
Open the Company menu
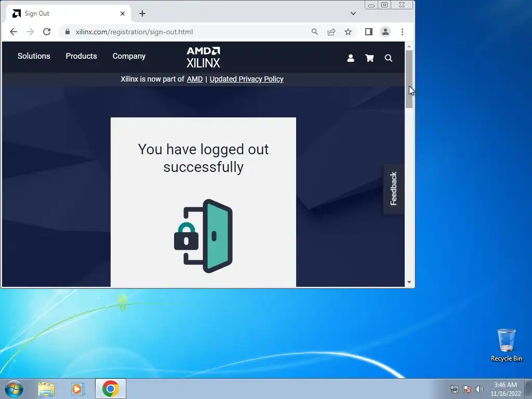(129, 56)
